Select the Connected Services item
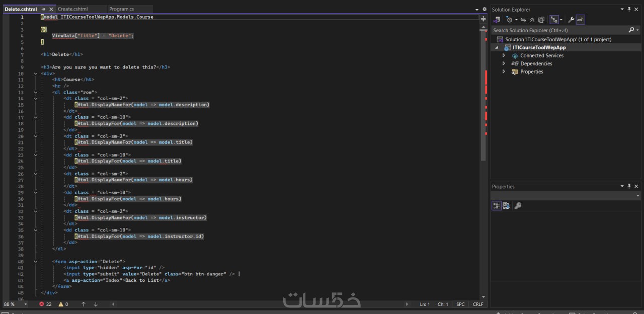The width and height of the screenshot is (644, 314). click(x=542, y=55)
